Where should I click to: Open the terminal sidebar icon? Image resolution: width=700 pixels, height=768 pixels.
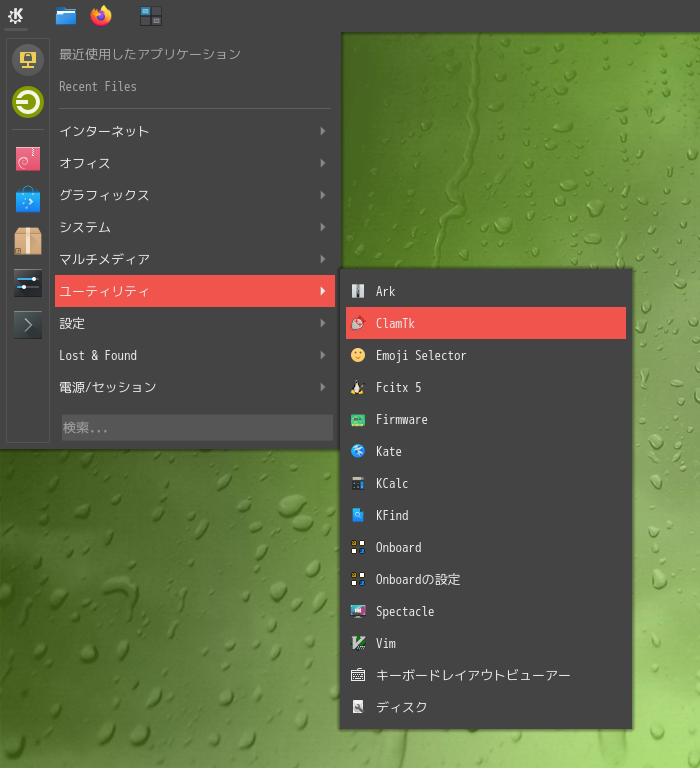click(x=28, y=325)
